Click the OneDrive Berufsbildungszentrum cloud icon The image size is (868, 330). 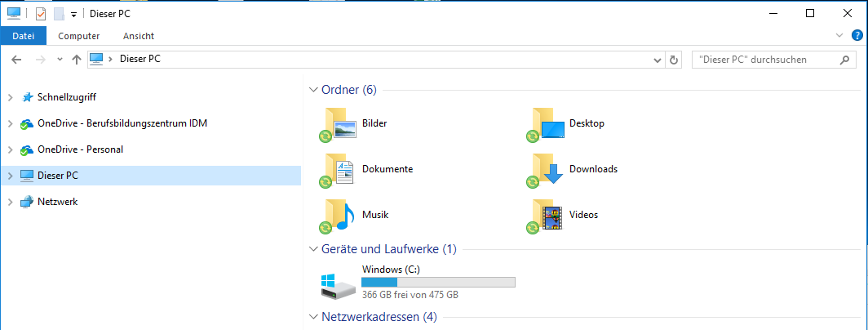click(x=27, y=123)
